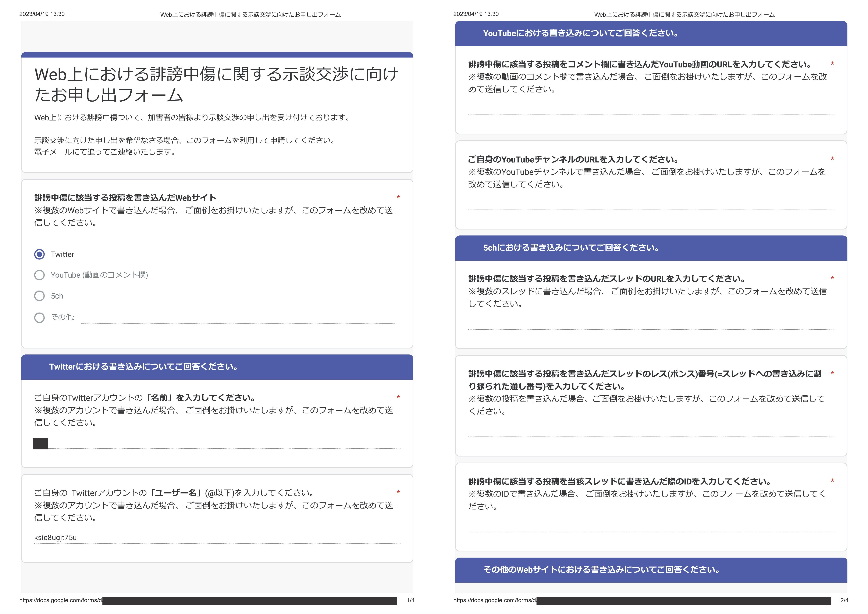
Task: Click the question label 誹謗中傷に該当する投稿を書き込んだWebサイト
Action: click(125, 198)
